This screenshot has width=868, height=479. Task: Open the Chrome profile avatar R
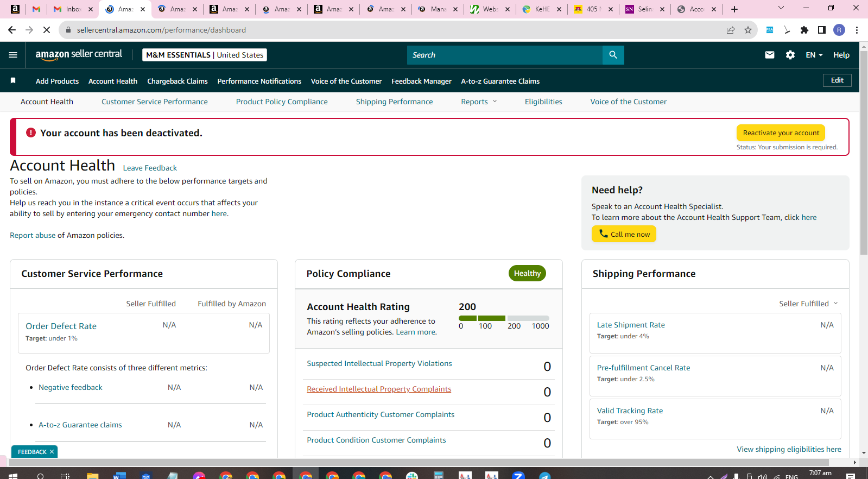pyautogui.click(x=839, y=30)
